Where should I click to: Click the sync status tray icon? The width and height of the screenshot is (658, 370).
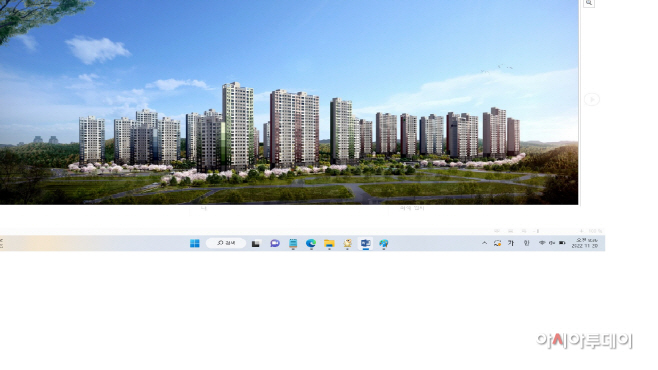click(x=498, y=243)
